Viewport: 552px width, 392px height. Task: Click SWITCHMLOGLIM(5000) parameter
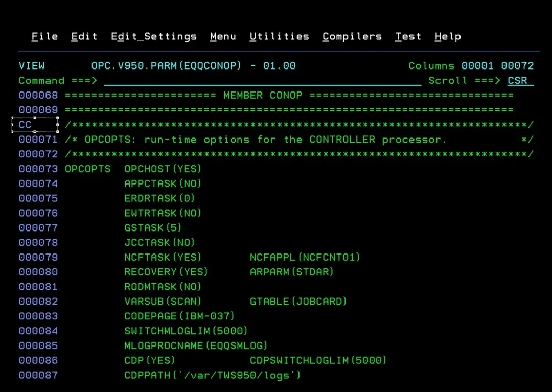point(186,332)
